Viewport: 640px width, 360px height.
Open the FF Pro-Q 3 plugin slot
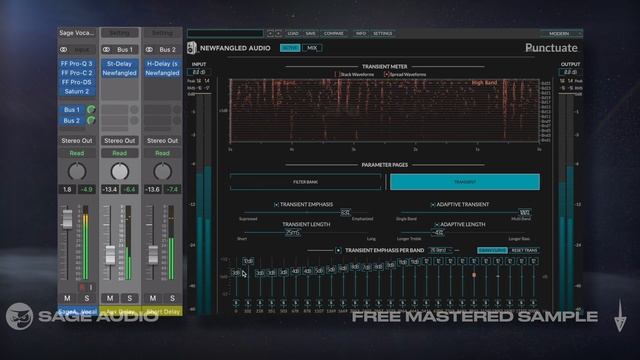(77, 64)
